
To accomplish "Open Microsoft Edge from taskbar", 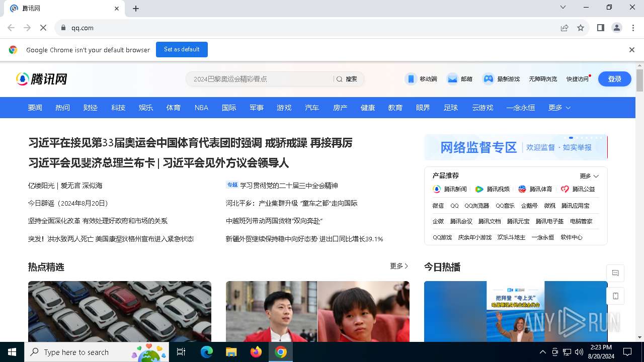I will point(207,352).
